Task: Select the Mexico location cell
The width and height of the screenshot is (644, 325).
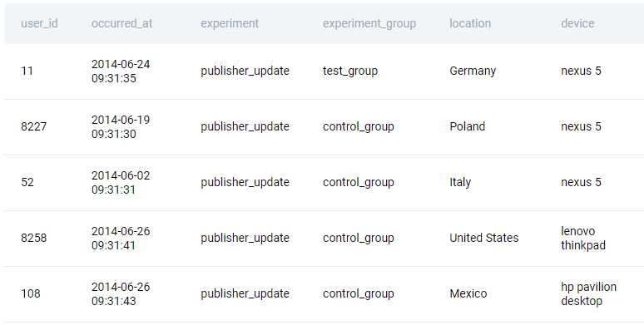Action: (468, 293)
